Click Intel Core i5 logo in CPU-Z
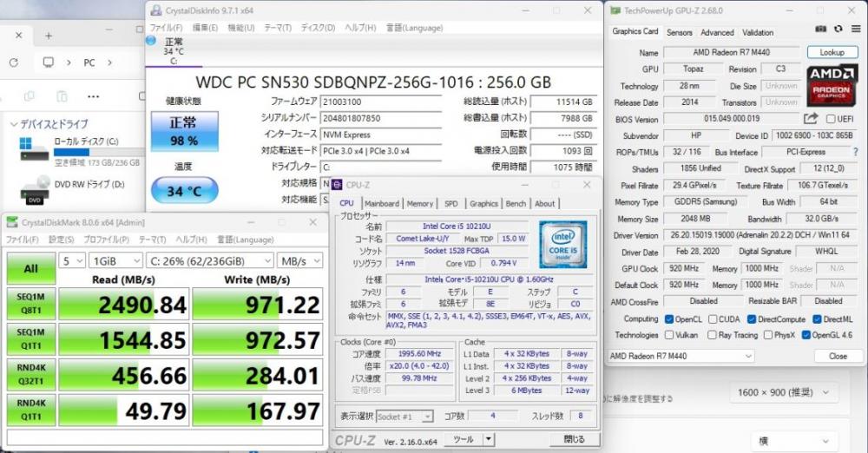 563,244
